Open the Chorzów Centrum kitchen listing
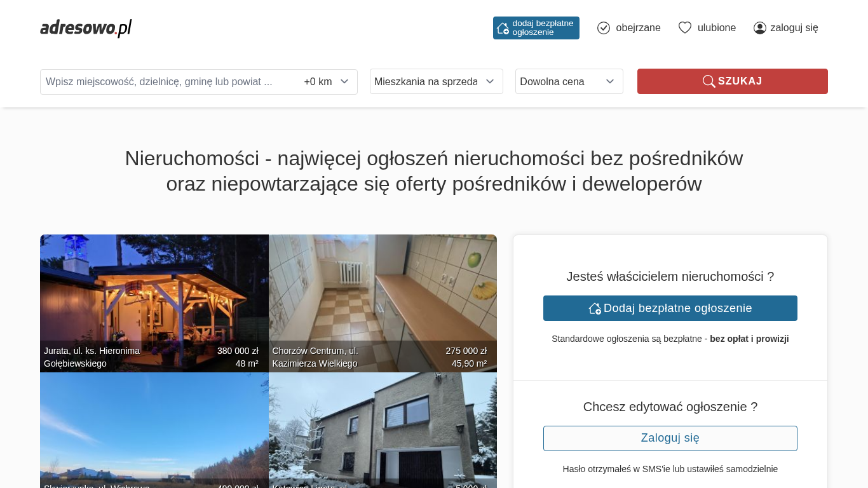The width and height of the screenshot is (868, 488). [x=383, y=292]
